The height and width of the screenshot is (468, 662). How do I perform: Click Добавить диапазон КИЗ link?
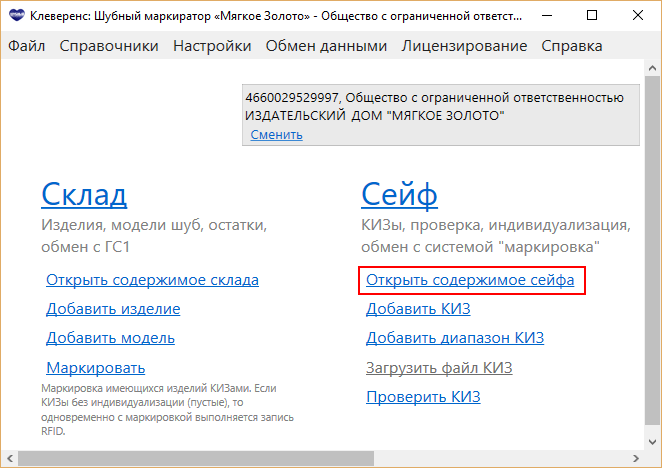455,338
